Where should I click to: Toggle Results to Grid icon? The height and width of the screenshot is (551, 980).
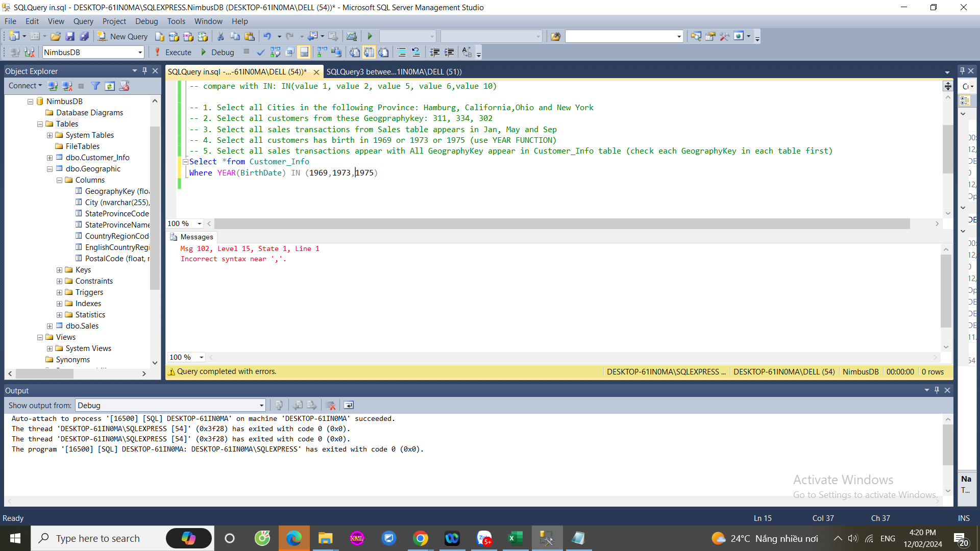click(369, 52)
